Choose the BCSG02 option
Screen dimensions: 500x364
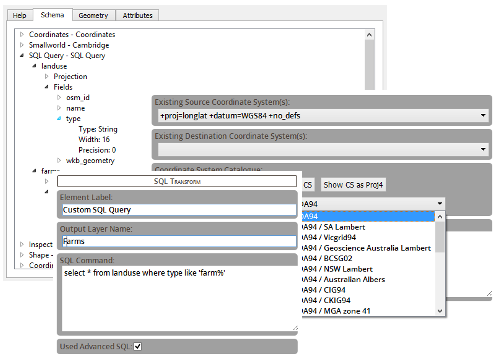coord(368,258)
